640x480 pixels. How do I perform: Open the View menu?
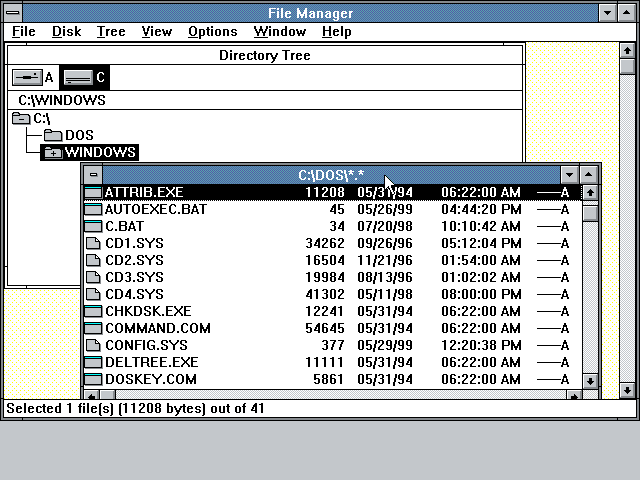click(157, 31)
